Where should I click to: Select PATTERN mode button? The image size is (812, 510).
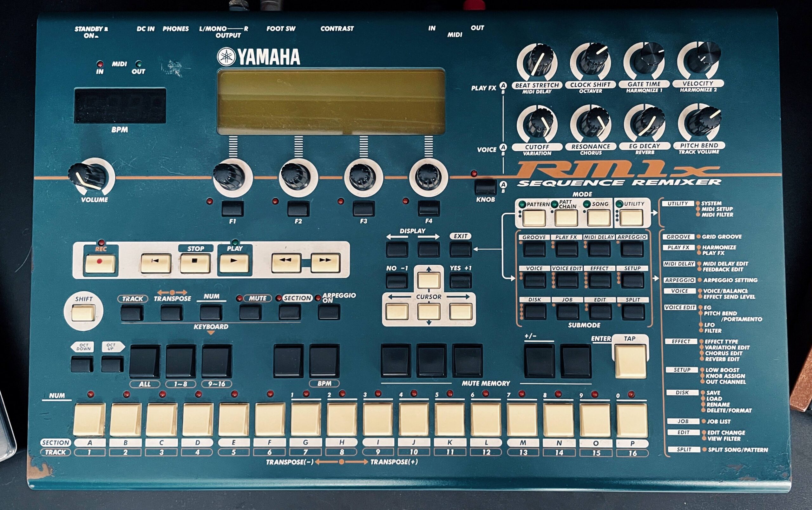click(534, 218)
